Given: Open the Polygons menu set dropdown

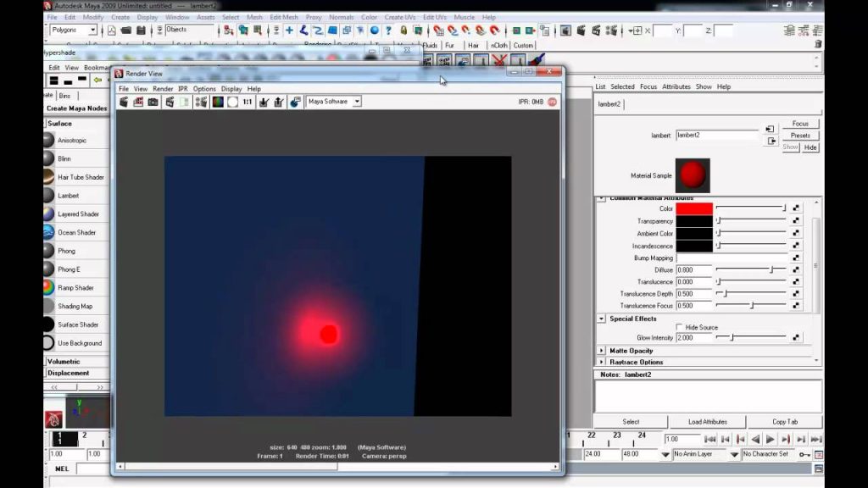Looking at the screenshot, I should 92,30.
